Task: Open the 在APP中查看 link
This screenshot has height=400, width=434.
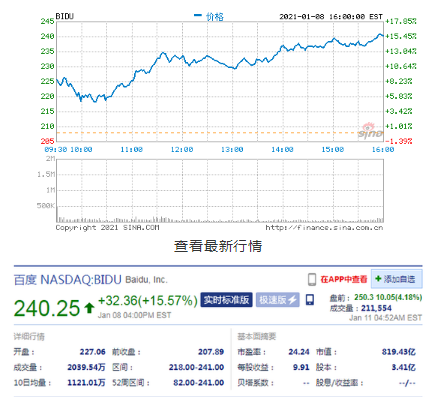Action: click(x=344, y=279)
